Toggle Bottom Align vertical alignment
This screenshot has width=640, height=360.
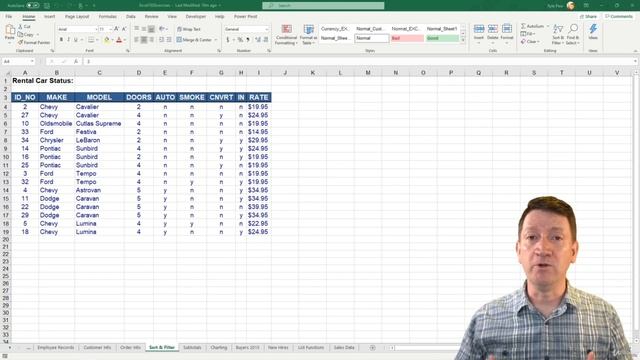click(151, 29)
